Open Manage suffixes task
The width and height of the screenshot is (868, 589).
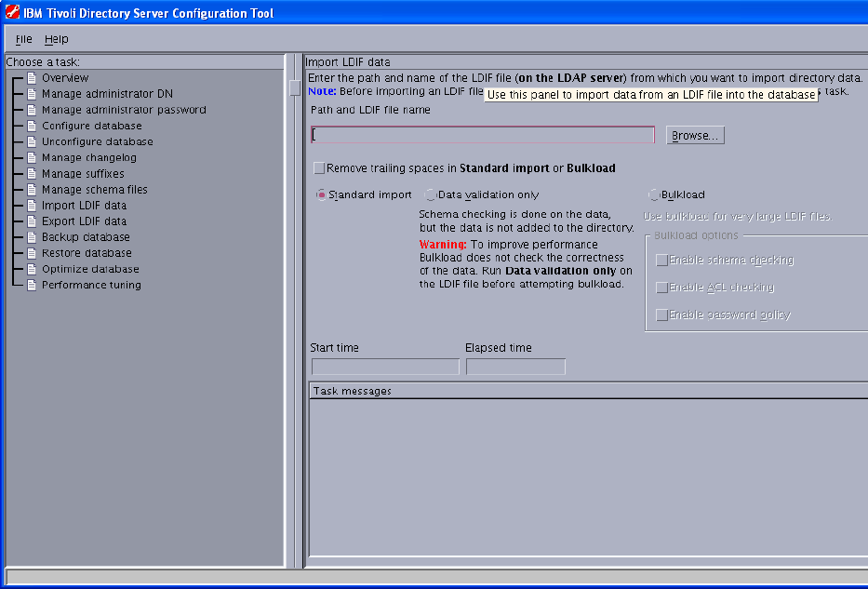83,174
